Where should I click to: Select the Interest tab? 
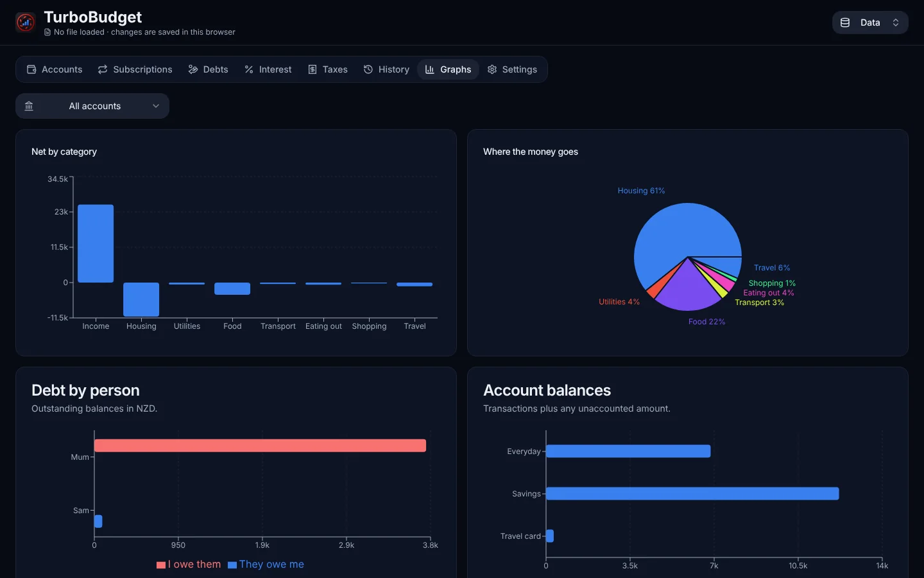(268, 69)
